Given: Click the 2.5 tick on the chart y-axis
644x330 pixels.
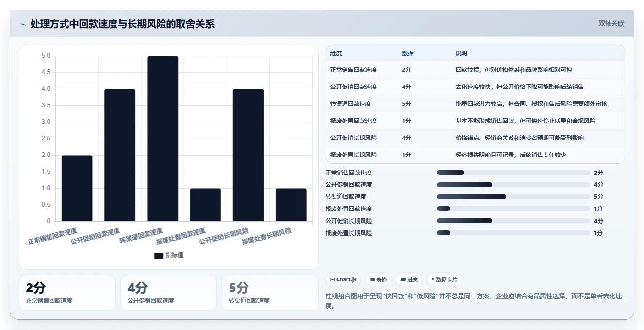Looking at the screenshot, I should point(46,139).
